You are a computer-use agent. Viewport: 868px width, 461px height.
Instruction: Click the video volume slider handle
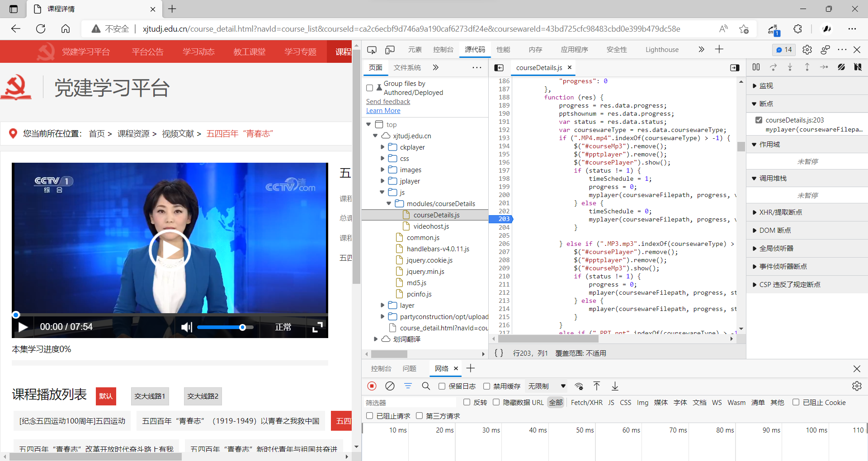point(242,327)
